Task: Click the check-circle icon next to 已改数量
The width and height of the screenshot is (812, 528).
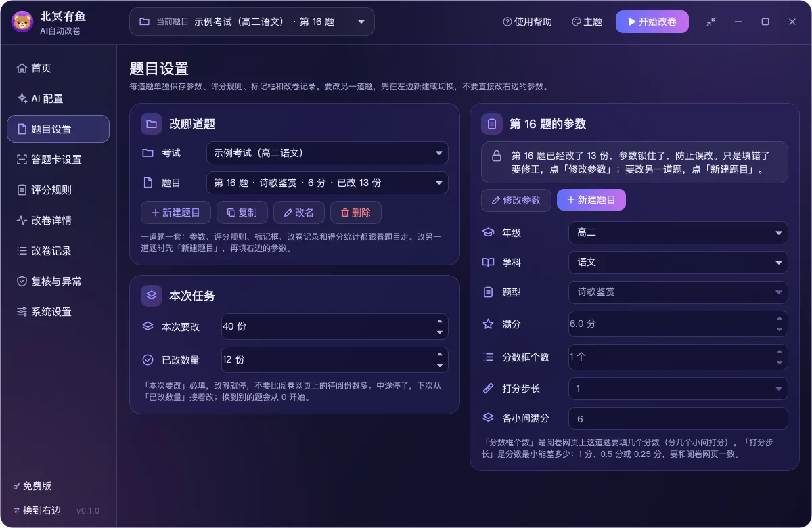Action: click(148, 360)
